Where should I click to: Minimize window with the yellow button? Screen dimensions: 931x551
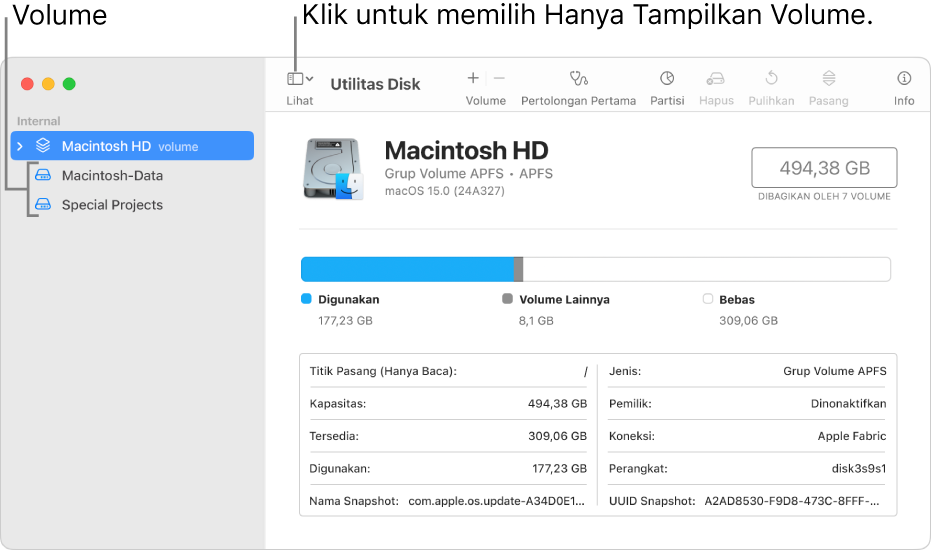click(48, 84)
